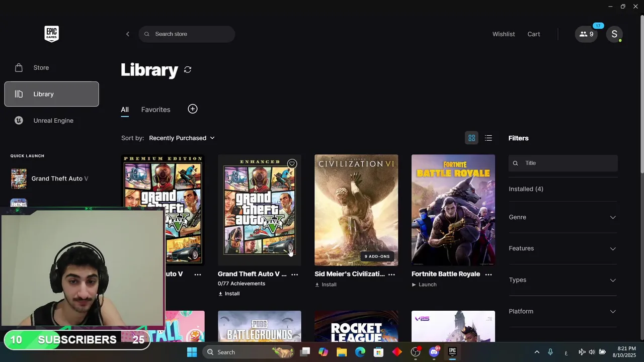Install Sid Meier's Civilization VI
The height and width of the screenshot is (362, 644).
pos(326,285)
